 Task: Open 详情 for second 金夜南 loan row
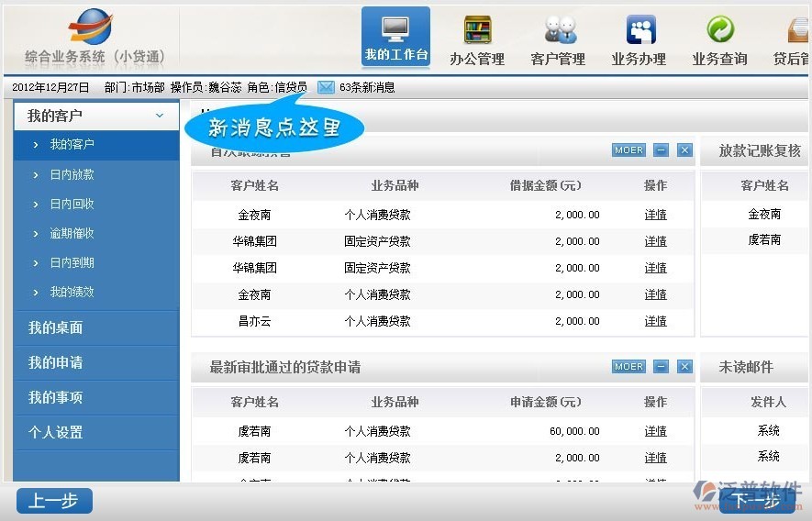pos(656,294)
